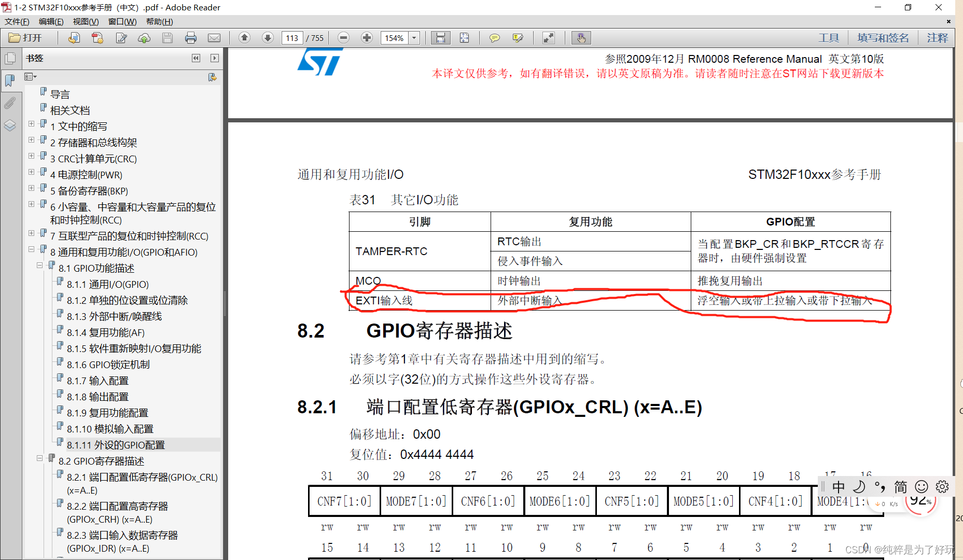Click the 中 Chinese input mode indicator
963x560 pixels.
coord(838,487)
